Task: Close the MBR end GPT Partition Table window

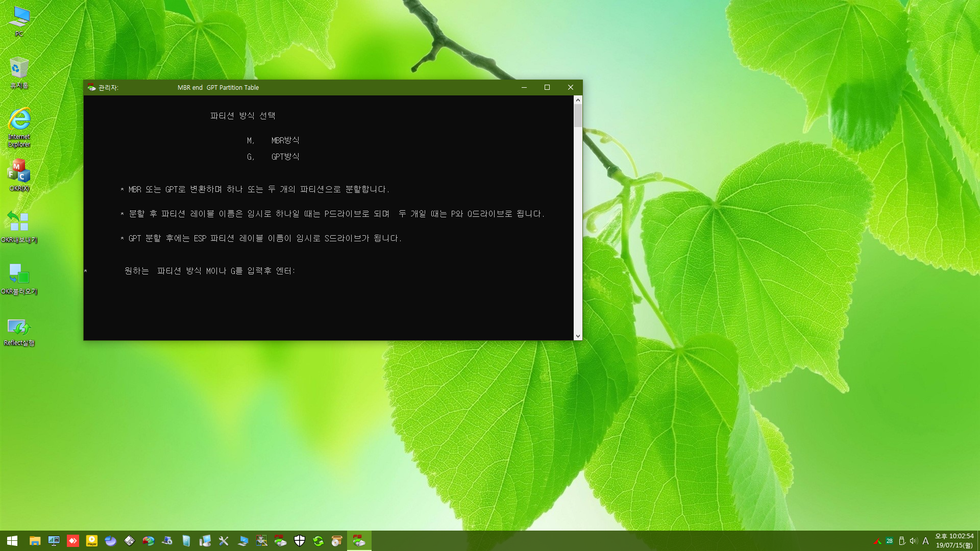Action: [x=571, y=88]
